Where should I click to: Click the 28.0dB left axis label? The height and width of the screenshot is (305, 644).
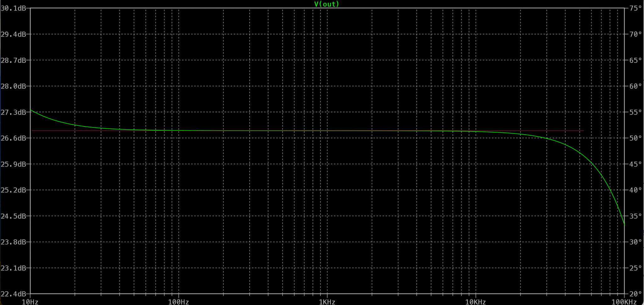[13, 86]
